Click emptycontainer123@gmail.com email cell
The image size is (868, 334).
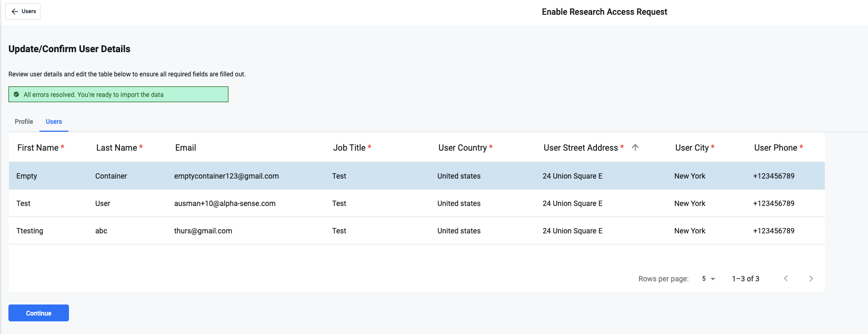point(226,176)
